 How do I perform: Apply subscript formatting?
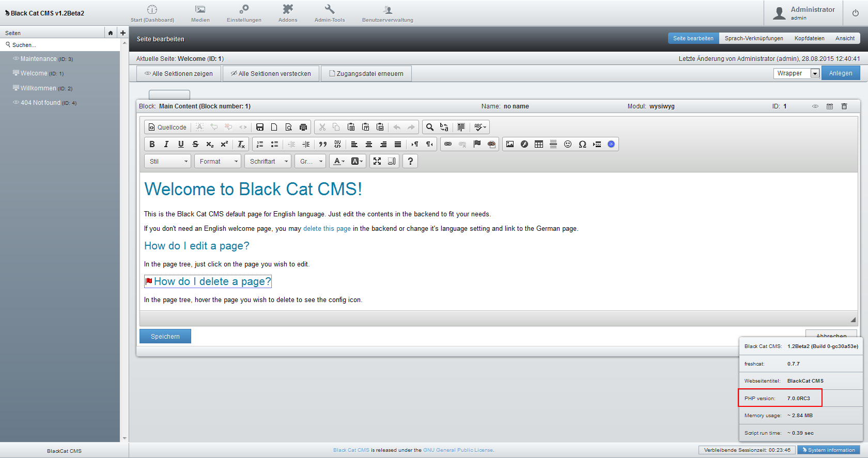tap(210, 144)
